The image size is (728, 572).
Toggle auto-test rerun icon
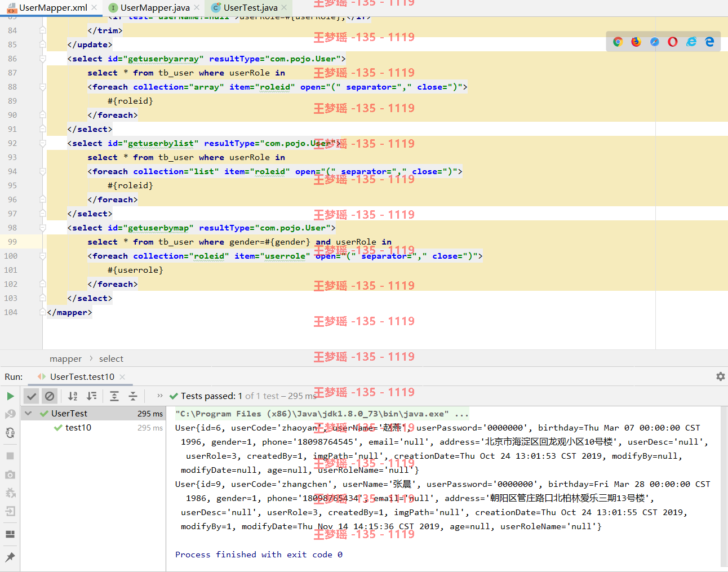[x=10, y=433]
